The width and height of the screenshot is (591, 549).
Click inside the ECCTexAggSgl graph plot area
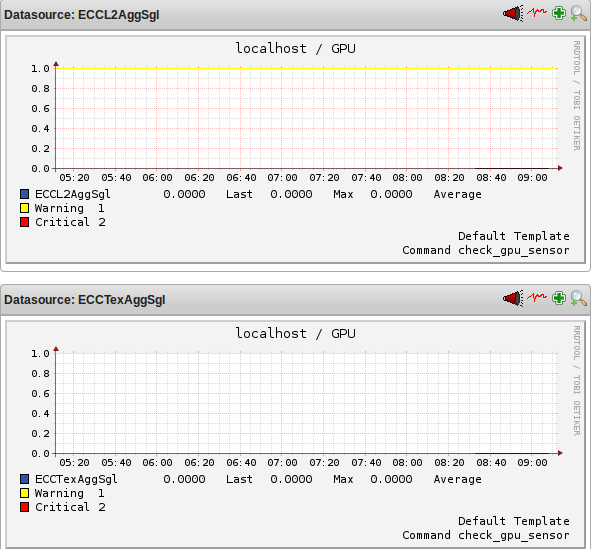[x=306, y=403]
